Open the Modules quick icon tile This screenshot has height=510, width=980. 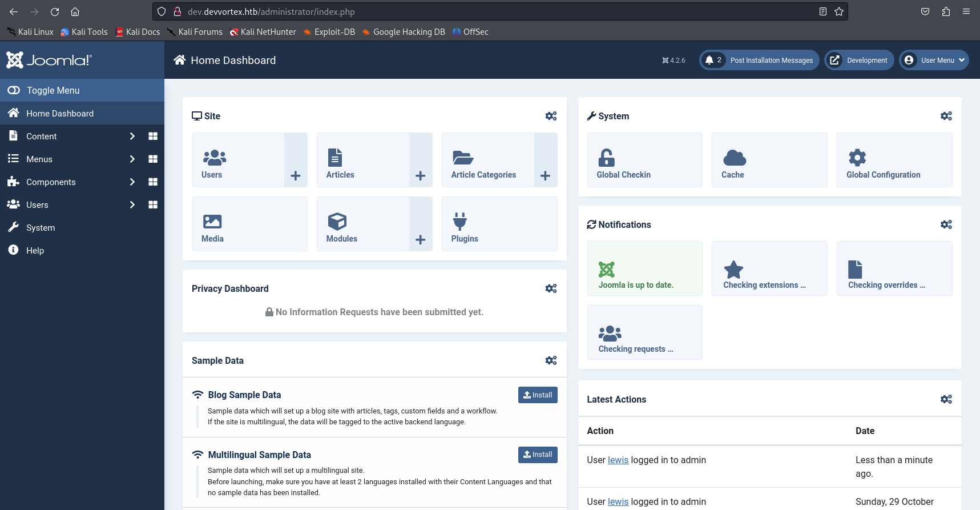(x=363, y=224)
